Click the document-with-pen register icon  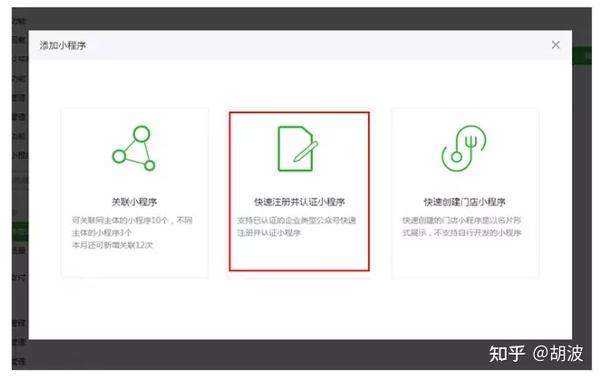(298, 149)
